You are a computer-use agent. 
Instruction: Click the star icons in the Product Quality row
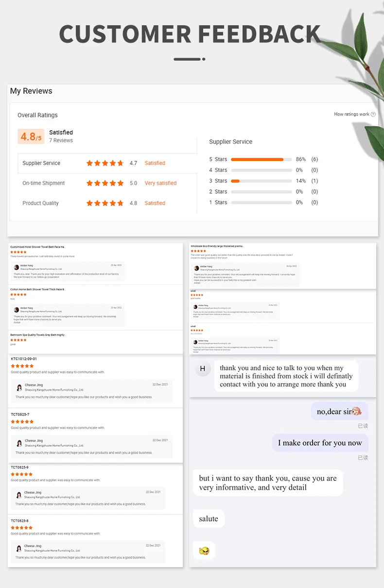coord(105,203)
